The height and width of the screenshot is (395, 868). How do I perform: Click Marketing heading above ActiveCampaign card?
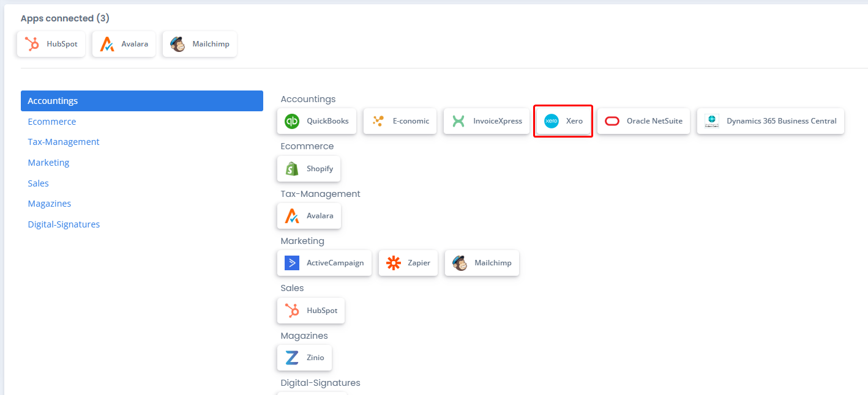[302, 241]
